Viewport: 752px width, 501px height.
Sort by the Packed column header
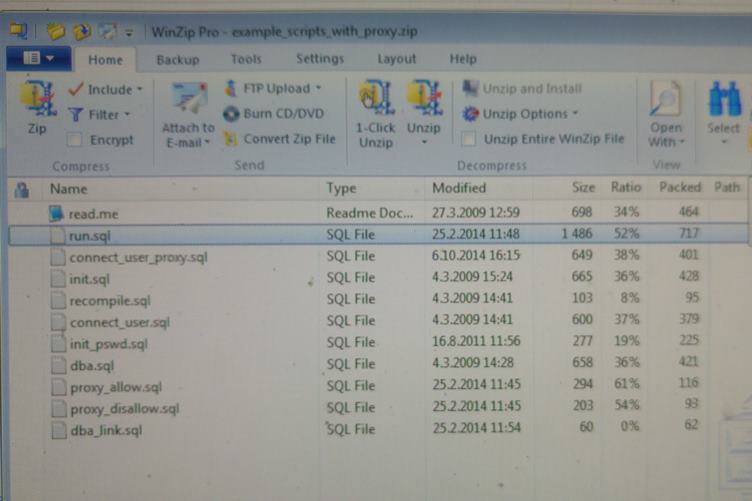coord(680,187)
